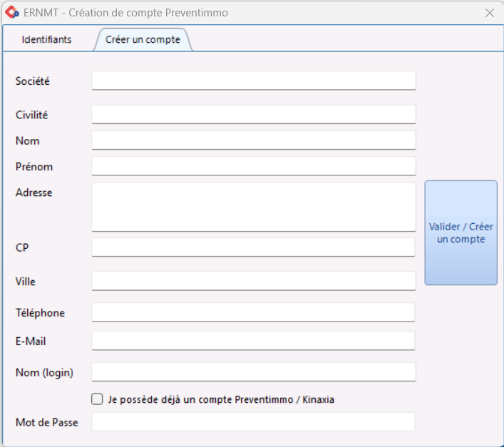Click the Nom (login) field
Viewport: 504px width, 447px height.
point(254,372)
